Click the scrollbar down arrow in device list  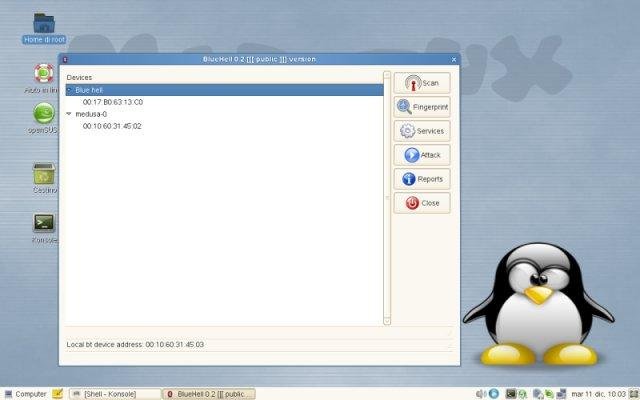(387, 321)
